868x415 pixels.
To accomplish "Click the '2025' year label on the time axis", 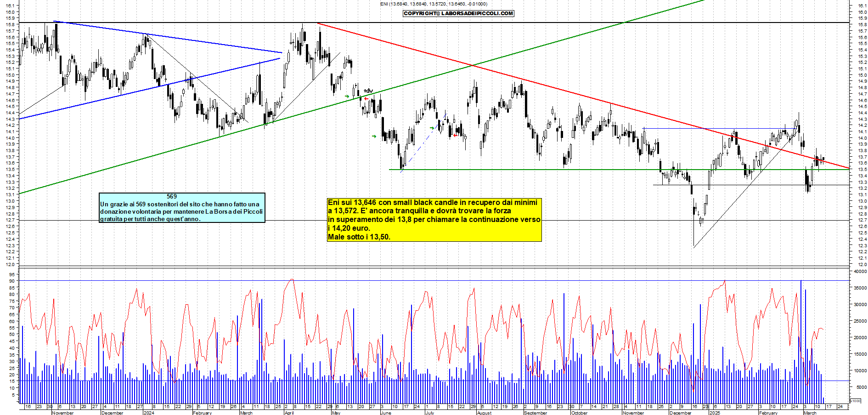I will [715, 413].
